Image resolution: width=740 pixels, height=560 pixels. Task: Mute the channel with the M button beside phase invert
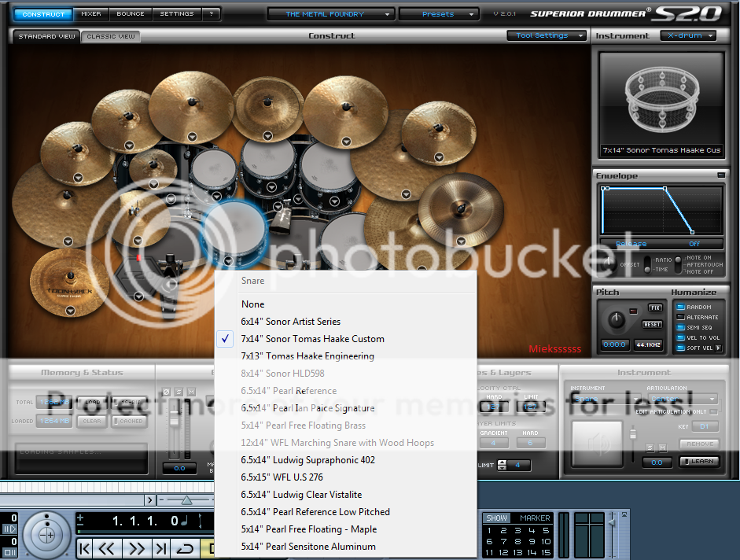[191, 392]
